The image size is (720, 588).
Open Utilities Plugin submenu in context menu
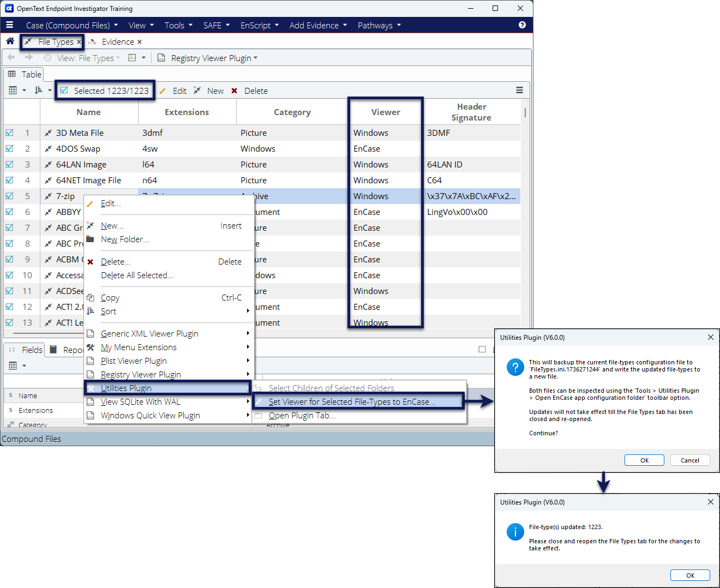168,388
